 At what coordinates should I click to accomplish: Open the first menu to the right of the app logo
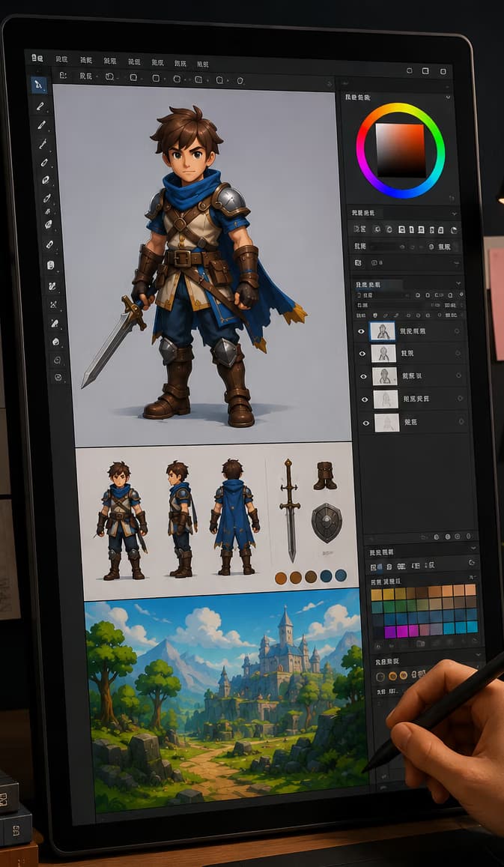[61, 59]
